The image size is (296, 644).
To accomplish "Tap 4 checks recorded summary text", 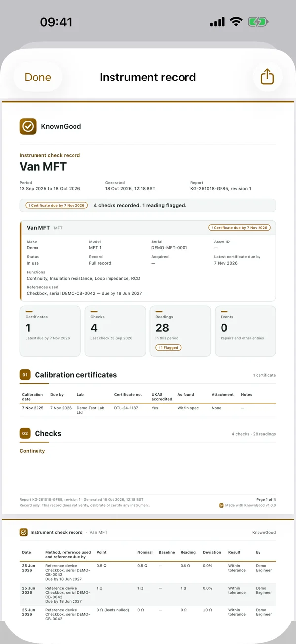I will [140, 205].
